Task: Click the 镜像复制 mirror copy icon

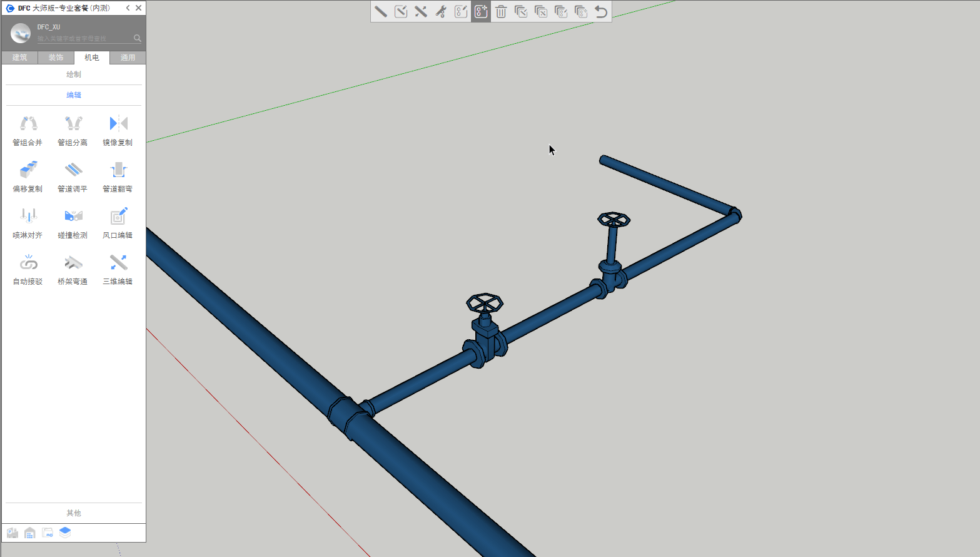Action: click(x=118, y=130)
